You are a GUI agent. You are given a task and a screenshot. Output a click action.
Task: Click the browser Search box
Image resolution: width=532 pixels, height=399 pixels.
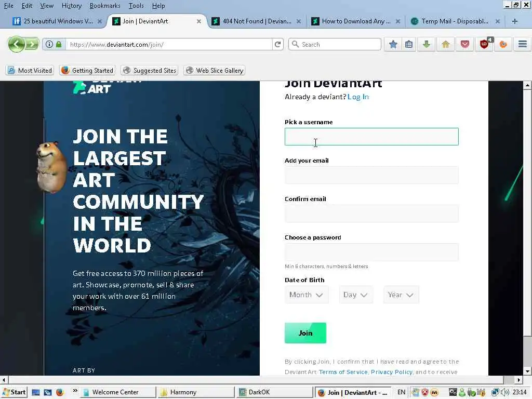[x=335, y=45]
